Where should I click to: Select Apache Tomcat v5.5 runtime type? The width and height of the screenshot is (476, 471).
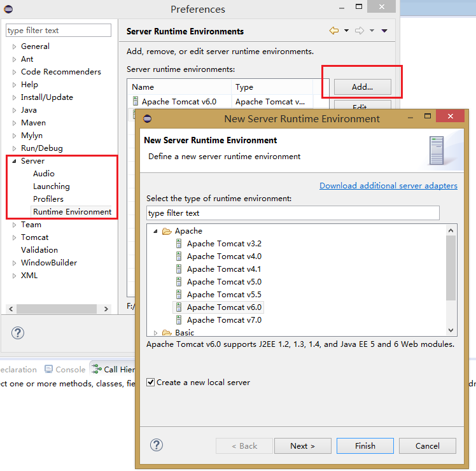point(224,295)
